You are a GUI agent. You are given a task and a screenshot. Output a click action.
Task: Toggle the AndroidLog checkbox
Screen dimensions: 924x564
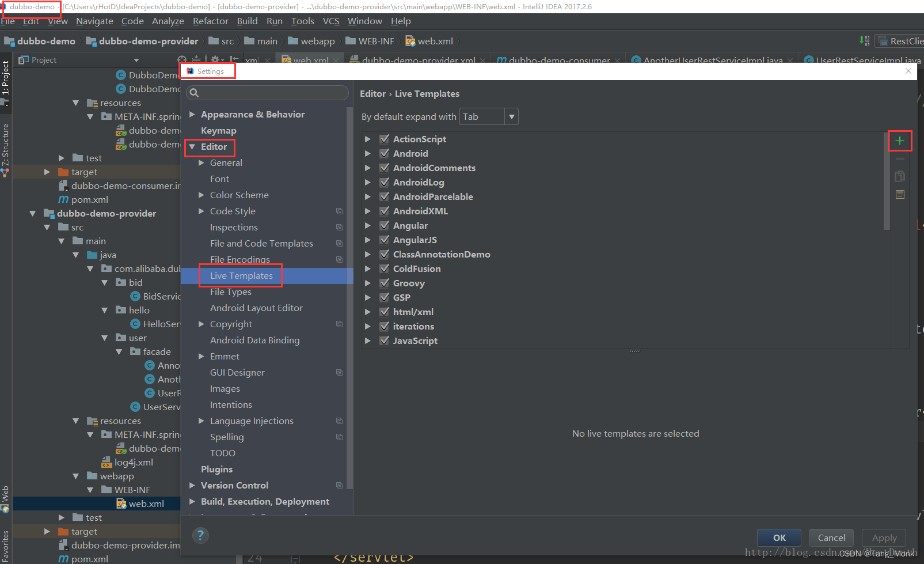click(385, 182)
